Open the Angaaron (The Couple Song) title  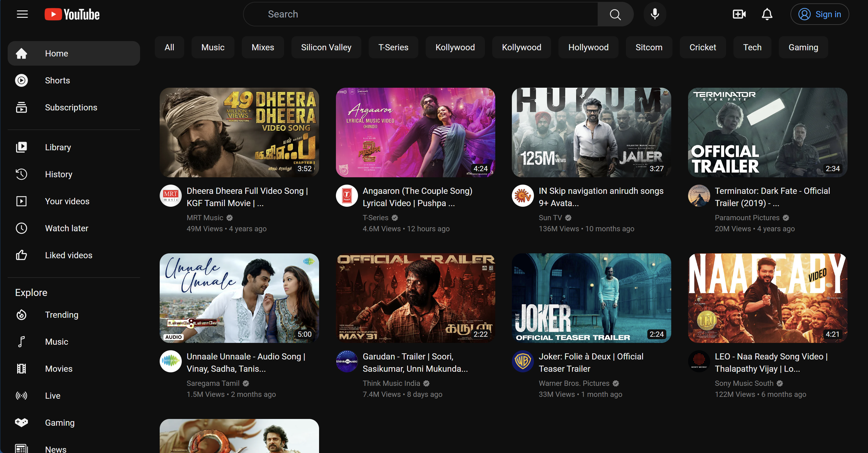(x=417, y=197)
